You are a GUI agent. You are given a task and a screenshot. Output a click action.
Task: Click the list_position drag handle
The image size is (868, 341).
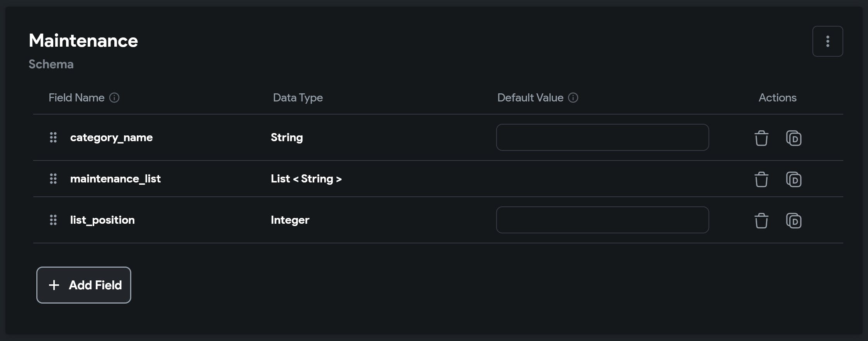tap(53, 220)
